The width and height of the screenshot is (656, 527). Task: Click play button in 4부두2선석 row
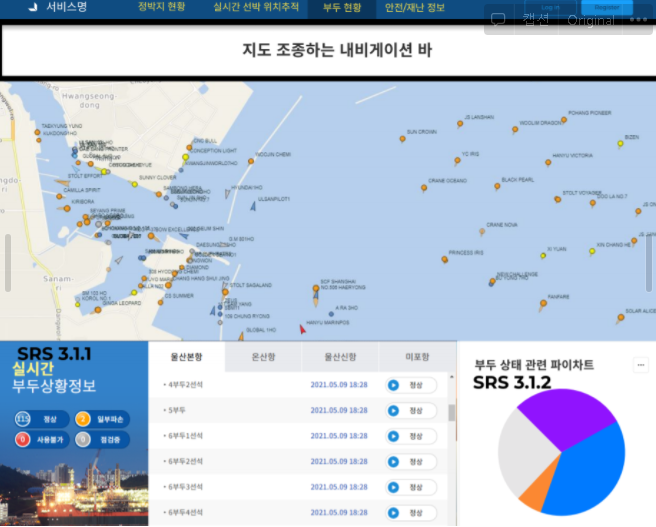click(x=393, y=385)
